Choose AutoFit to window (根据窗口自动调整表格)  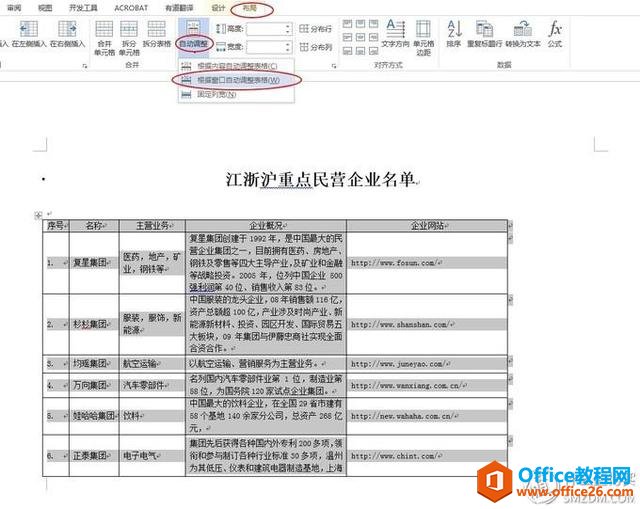pyautogui.click(x=236, y=80)
